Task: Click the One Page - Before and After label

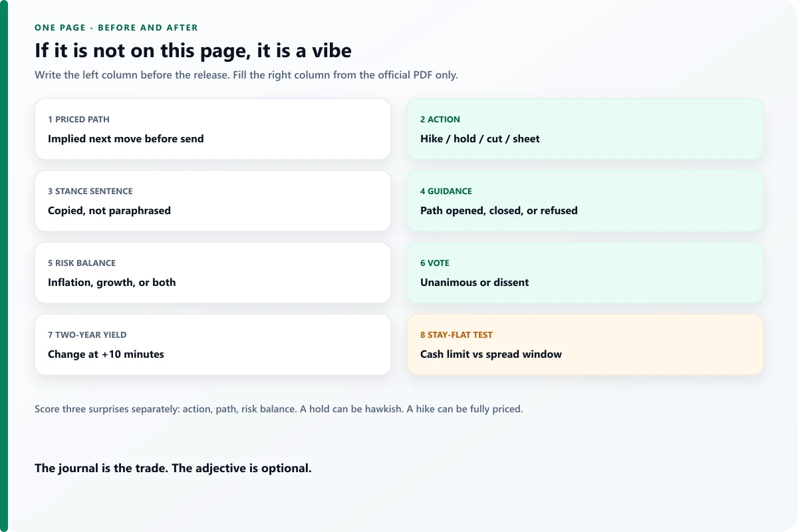Action: tap(116, 28)
